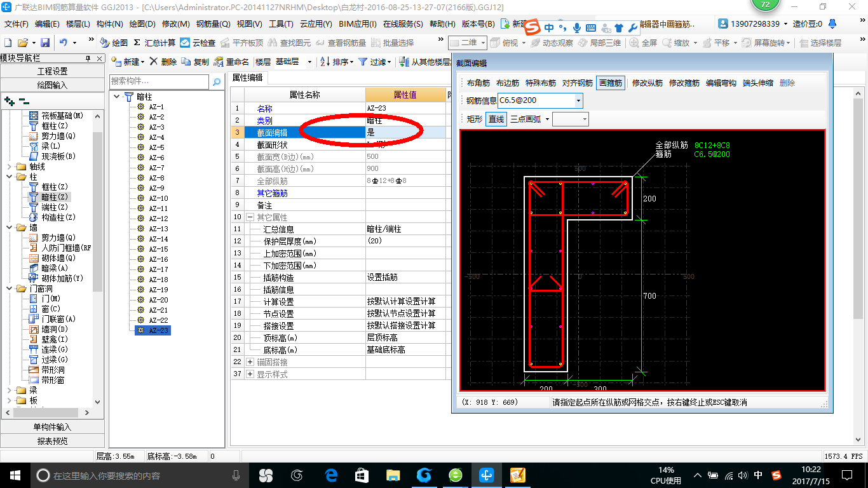
Task: Switch to 单构件输入 panel
Action: pos(52,427)
